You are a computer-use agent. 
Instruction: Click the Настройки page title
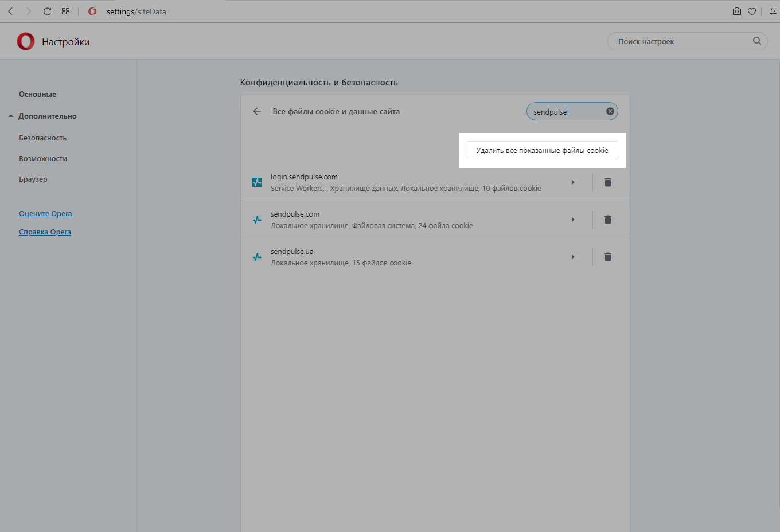66,42
